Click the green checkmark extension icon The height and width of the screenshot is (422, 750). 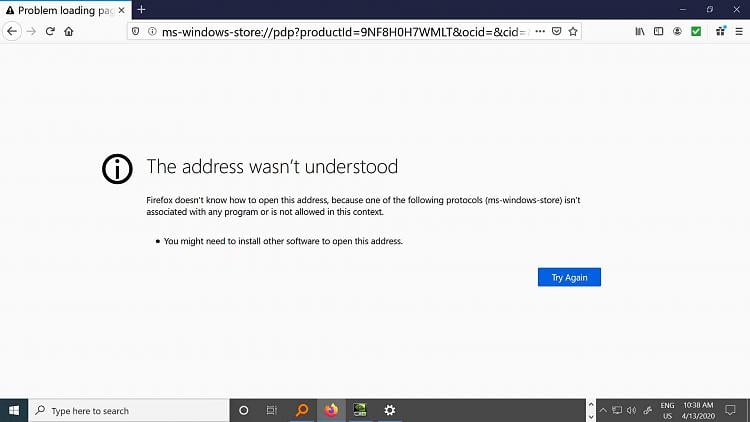tap(696, 32)
